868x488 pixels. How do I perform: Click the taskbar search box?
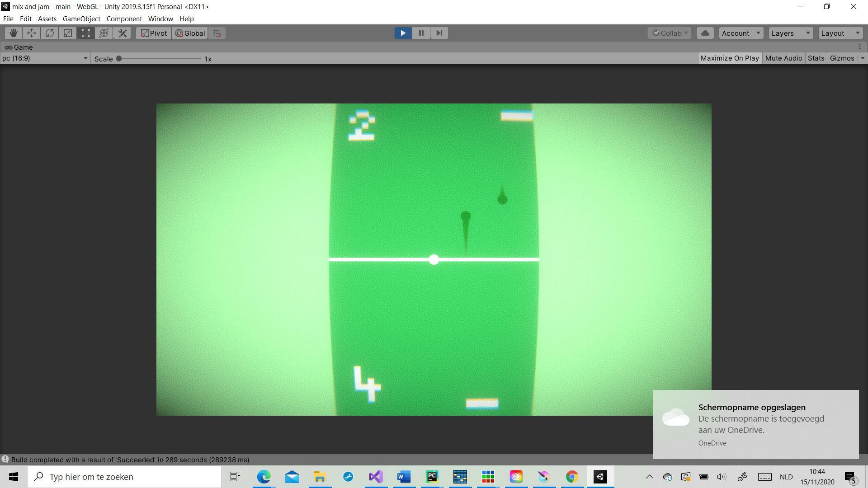[124, 477]
